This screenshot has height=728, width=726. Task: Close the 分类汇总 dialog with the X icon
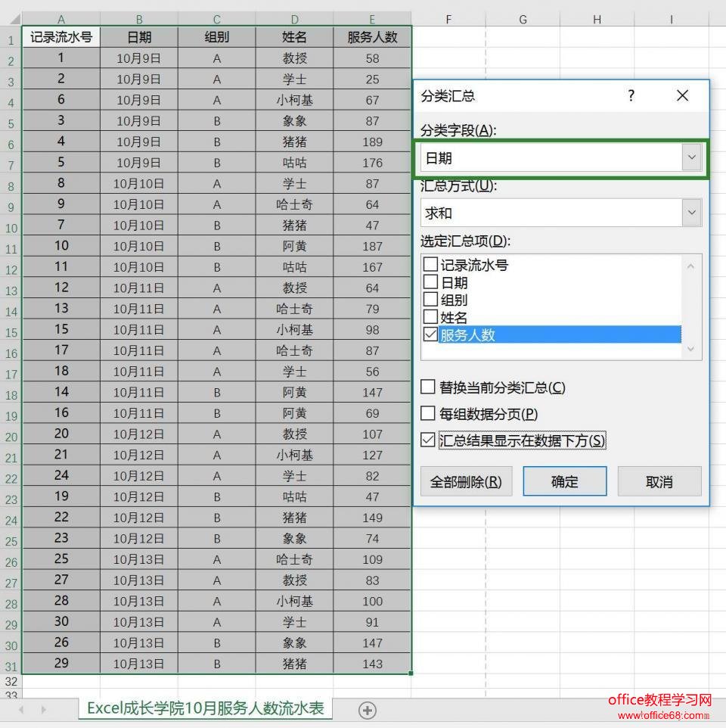pos(682,96)
